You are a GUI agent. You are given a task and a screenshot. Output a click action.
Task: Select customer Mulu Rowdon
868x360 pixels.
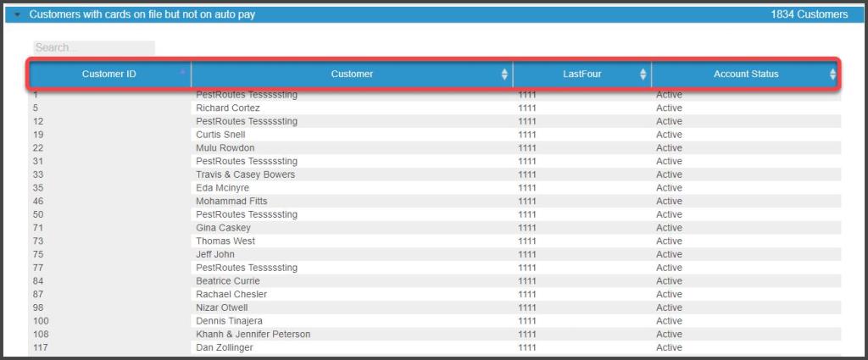coord(225,148)
